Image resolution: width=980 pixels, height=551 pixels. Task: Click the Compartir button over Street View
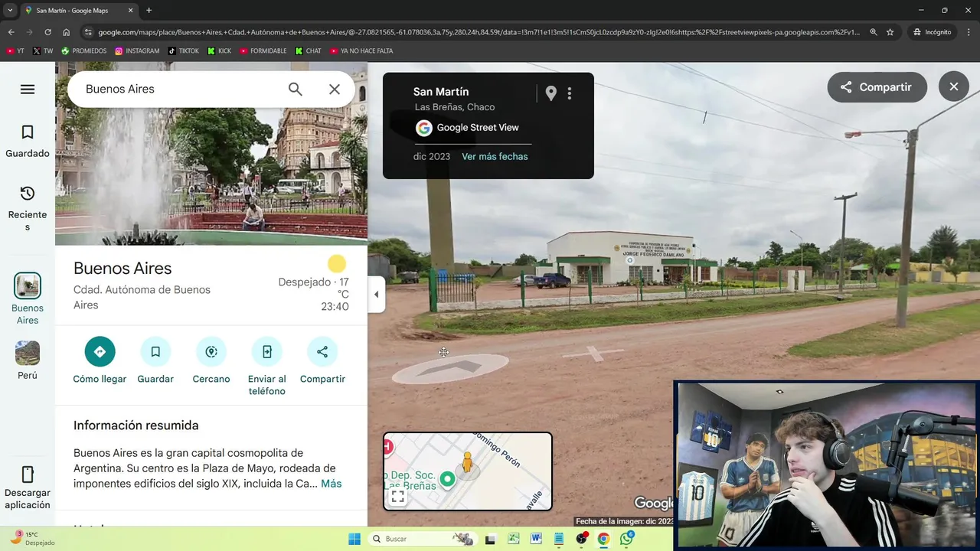[877, 87]
